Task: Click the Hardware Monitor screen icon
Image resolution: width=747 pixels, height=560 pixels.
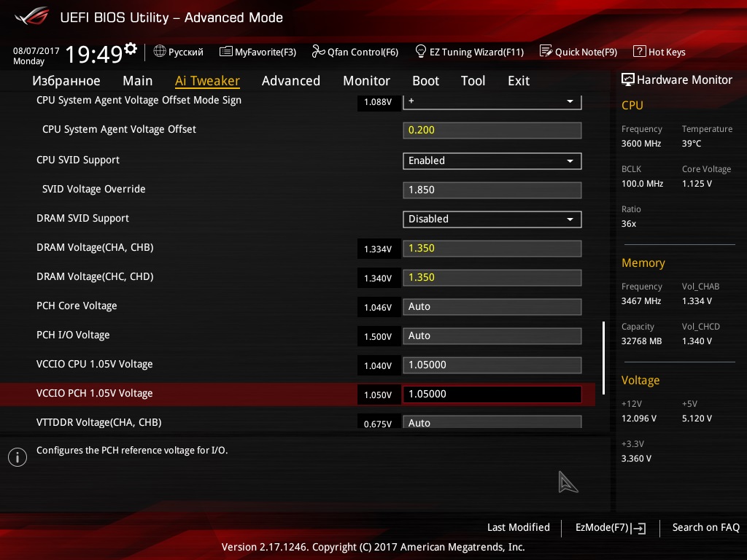Action: coord(628,79)
